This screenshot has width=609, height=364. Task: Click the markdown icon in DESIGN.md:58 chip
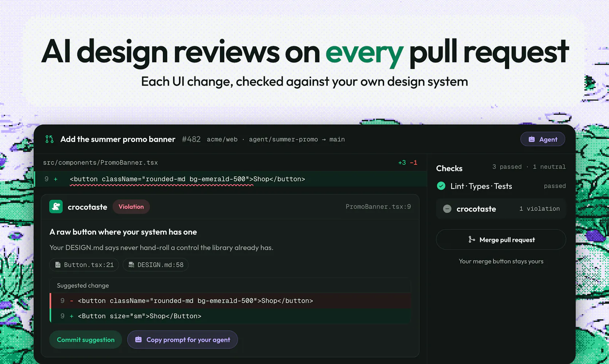pyautogui.click(x=131, y=265)
